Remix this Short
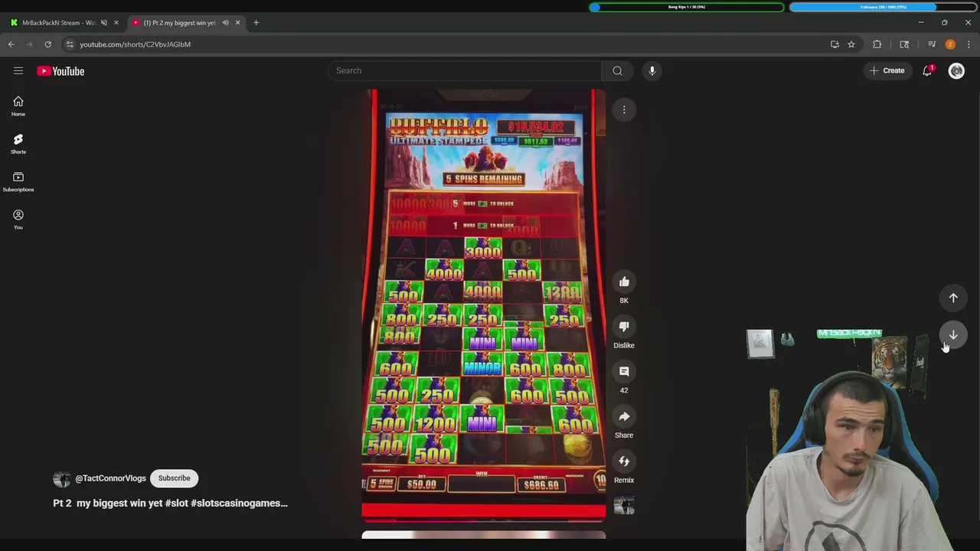The width and height of the screenshot is (980, 551). click(624, 461)
